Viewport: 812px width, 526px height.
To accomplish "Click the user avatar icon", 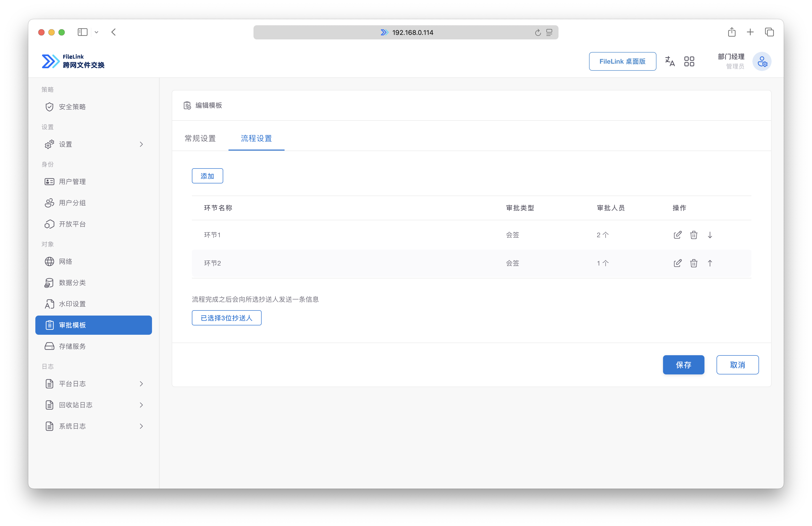I will [x=762, y=61].
